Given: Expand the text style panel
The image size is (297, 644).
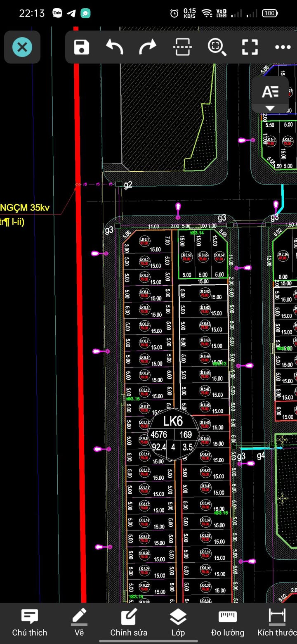Looking at the screenshot, I should coord(270,96).
